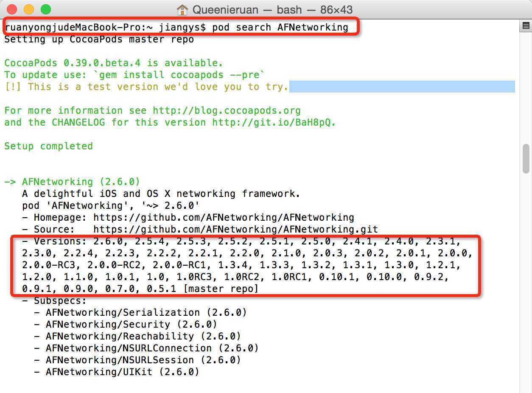Click the '[!] This is a test version' warning
Screen dimensions: 532x393
[x=146, y=87]
